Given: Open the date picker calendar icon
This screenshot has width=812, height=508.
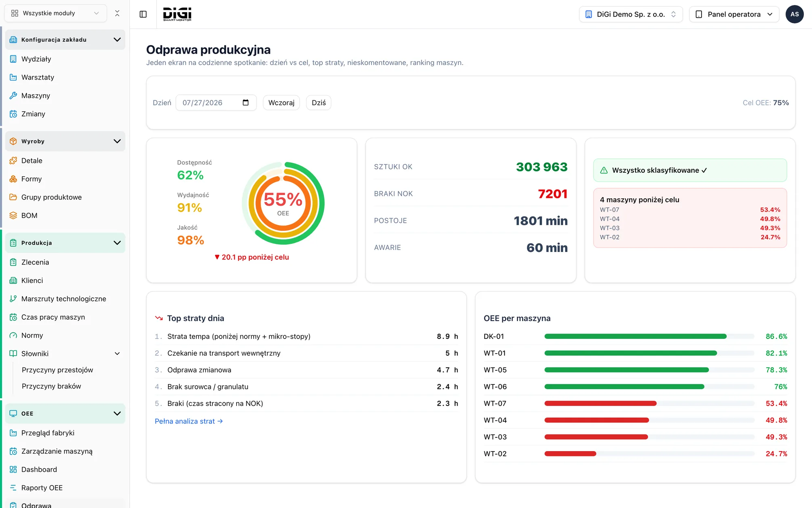Looking at the screenshot, I should (x=246, y=102).
